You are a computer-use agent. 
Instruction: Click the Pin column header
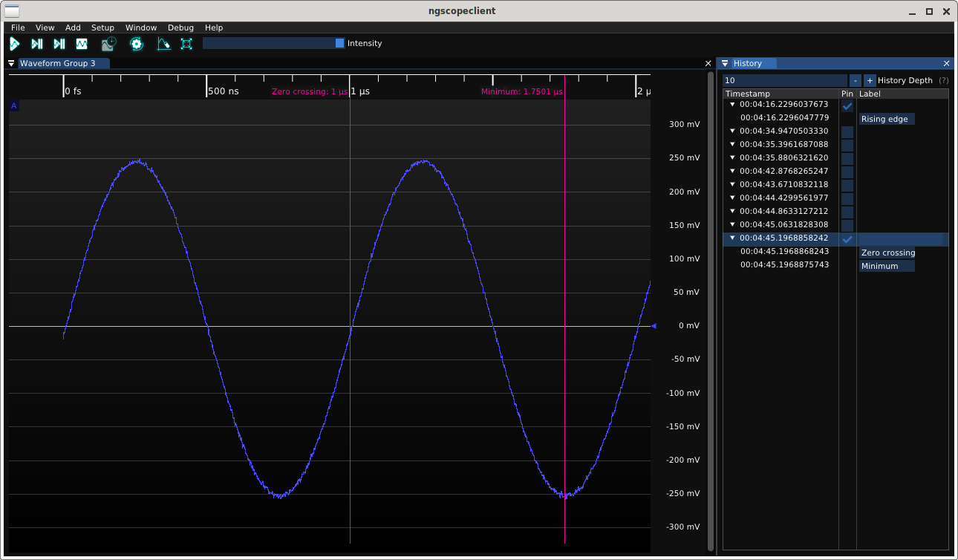[847, 94]
